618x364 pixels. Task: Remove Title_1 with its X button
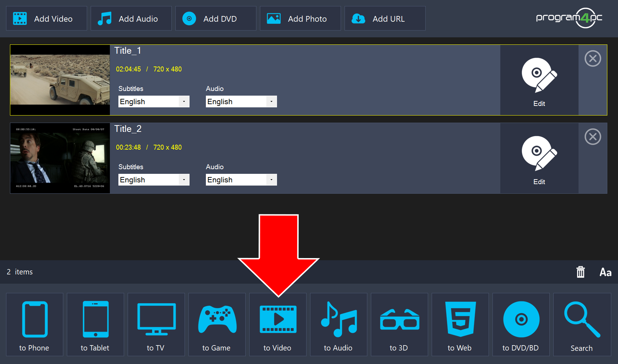coord(593,59)
